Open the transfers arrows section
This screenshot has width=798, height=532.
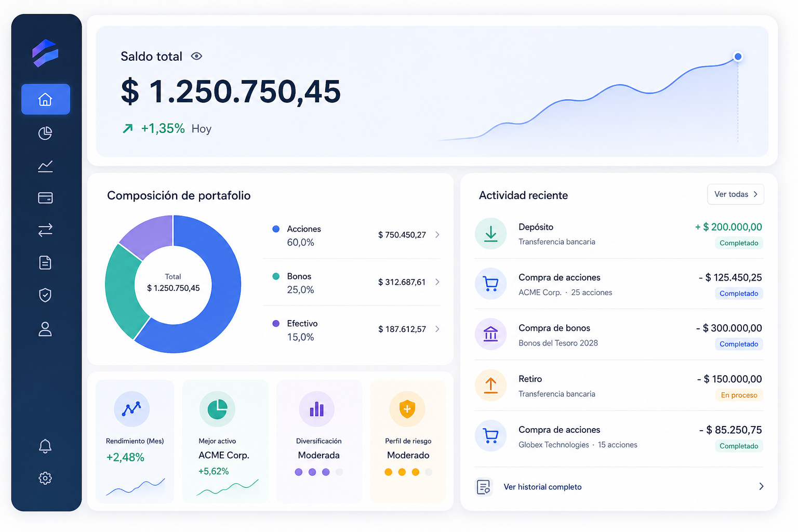click(45, 230)
